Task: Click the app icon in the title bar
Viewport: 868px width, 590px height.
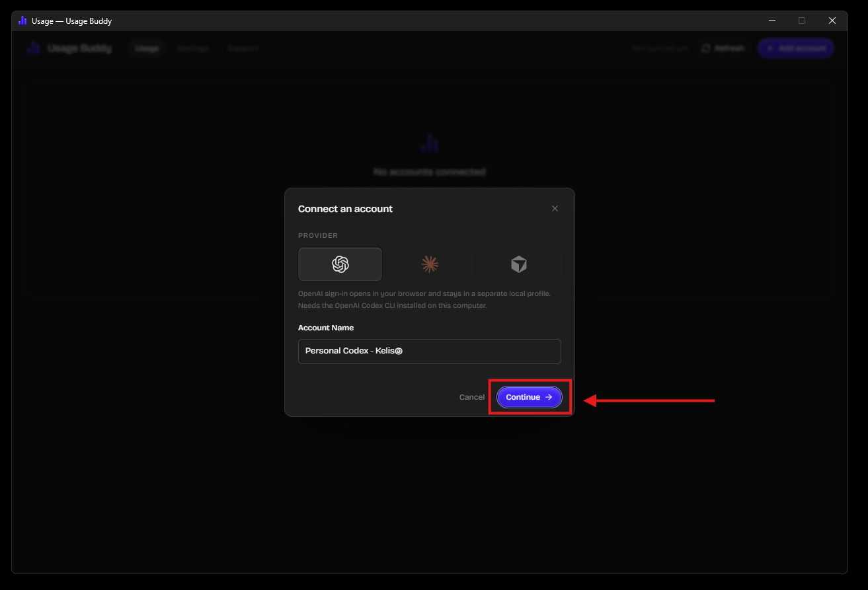Action: [x=22, y=20]
